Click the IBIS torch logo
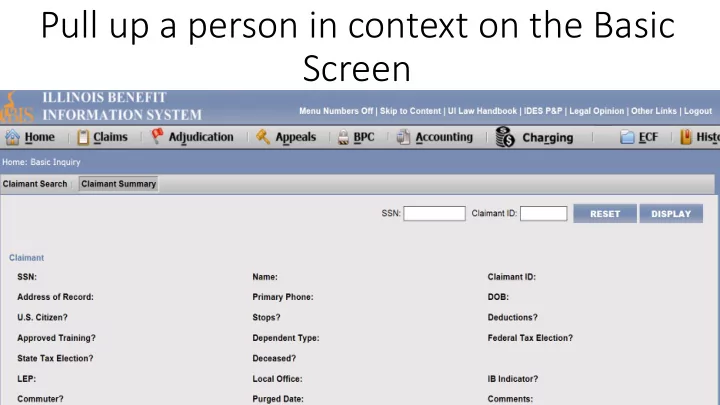Image resolution: width=720 pixels, height=405 pixels. [16, 108]
